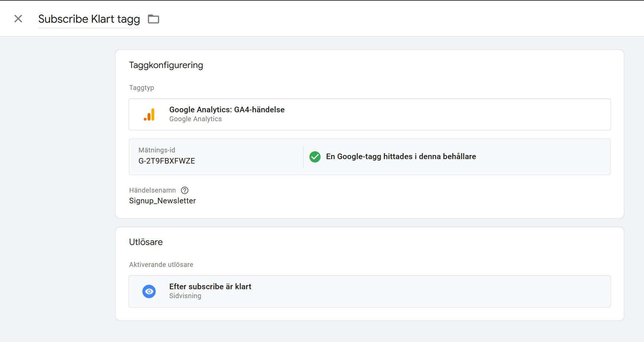Edit the tag name 'Subscribe Klart tagg'
The height and width of the screenshot is (342, 644).
point(89,19)
